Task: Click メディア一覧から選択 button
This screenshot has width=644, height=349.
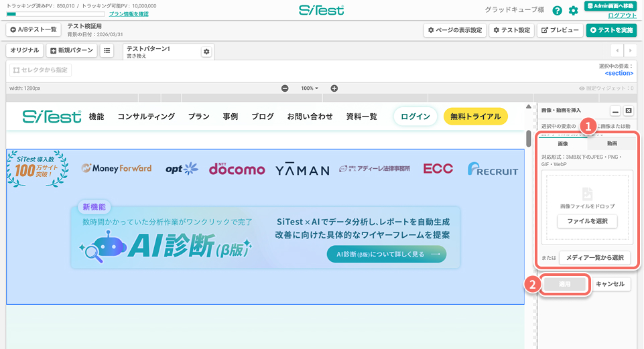Action: [594, 258]
